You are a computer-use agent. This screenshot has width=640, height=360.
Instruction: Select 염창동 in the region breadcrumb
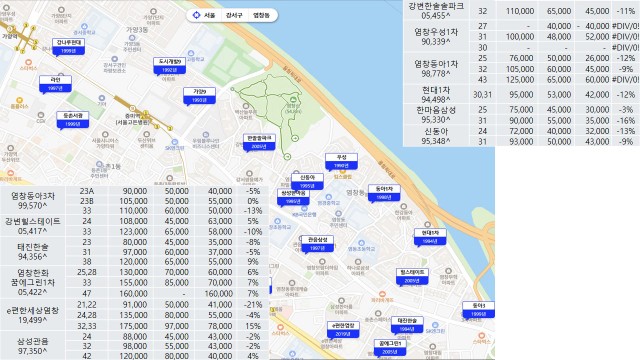tap(261, 16)
